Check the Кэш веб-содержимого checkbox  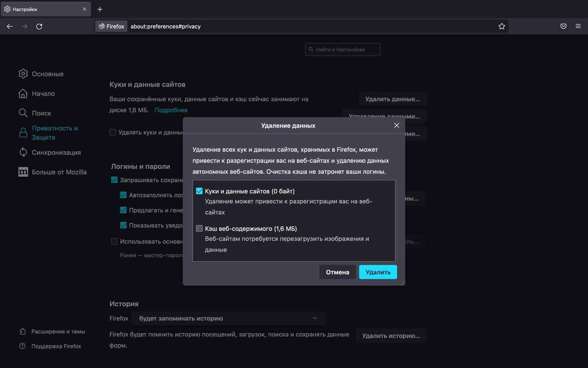click(x=199, y=229)
